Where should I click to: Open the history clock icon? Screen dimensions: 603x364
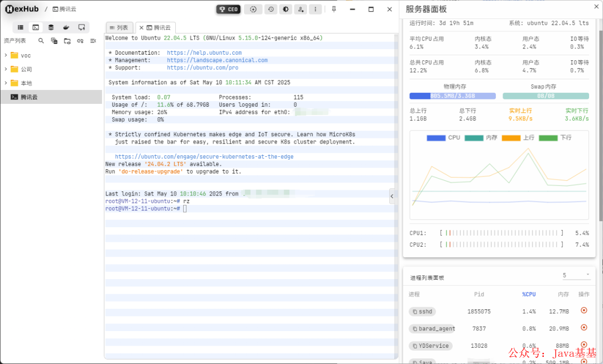pos(271,9)
